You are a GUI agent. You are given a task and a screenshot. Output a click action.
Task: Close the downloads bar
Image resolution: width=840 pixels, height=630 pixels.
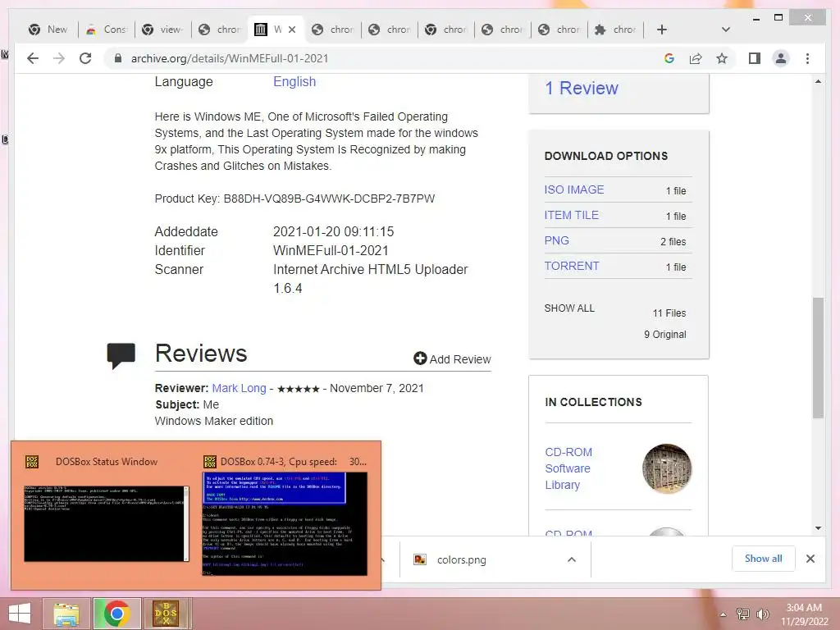coord(810,559)
